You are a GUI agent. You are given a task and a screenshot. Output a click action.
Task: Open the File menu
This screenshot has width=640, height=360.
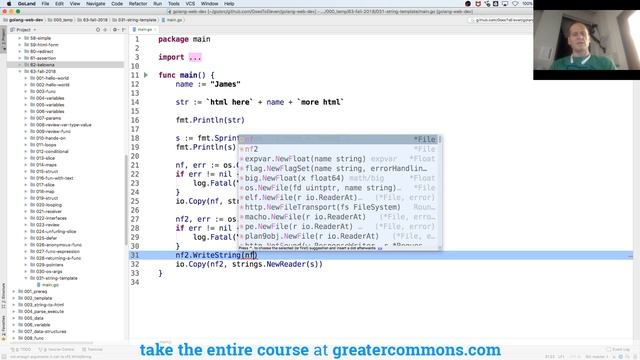click(x=45, y=4)
